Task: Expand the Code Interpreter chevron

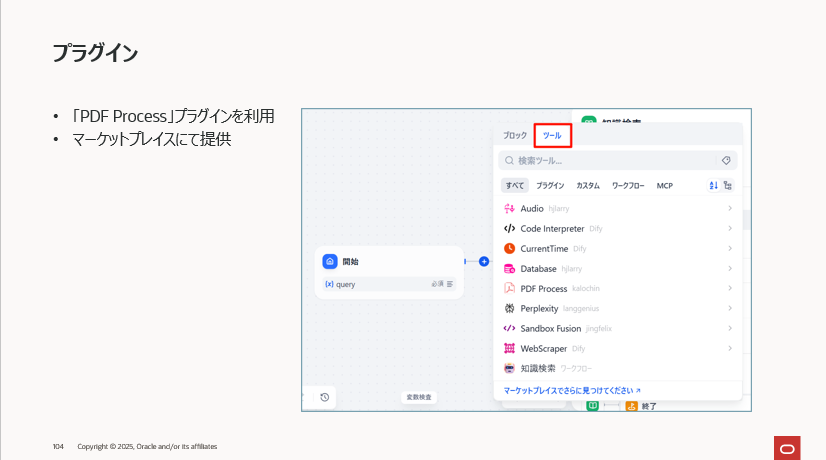Action: 730,229
